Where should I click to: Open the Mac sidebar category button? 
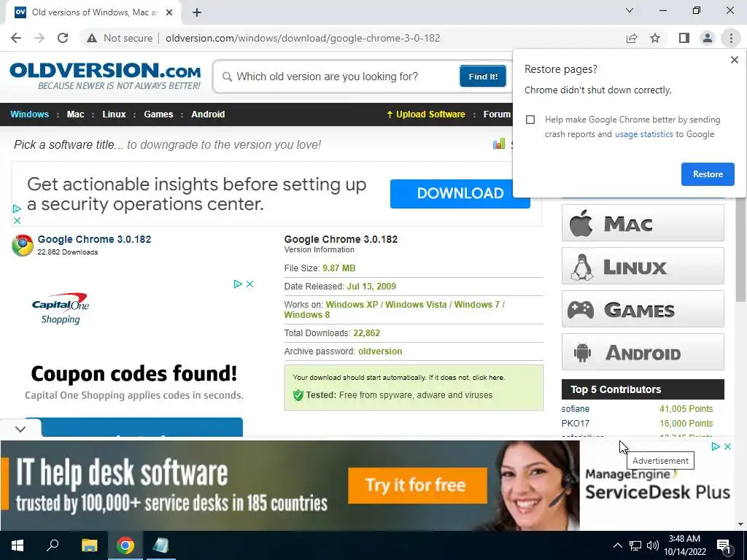point(643,223)
